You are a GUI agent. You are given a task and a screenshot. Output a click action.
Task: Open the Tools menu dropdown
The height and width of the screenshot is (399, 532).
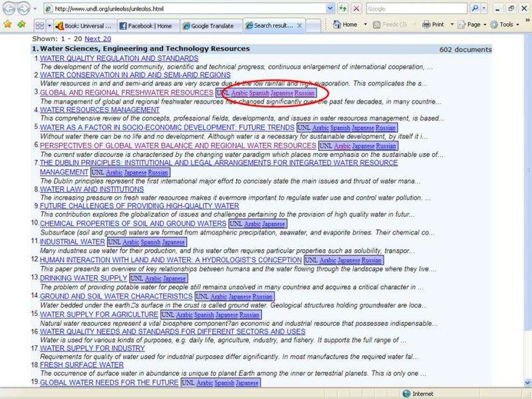click(x=505, y=25)
